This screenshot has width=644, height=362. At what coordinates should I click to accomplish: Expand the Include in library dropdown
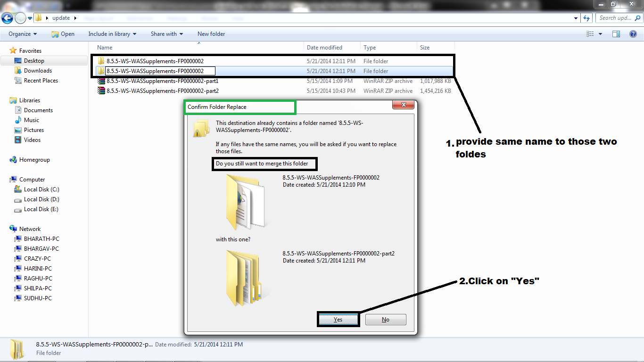tap(112, 33)
